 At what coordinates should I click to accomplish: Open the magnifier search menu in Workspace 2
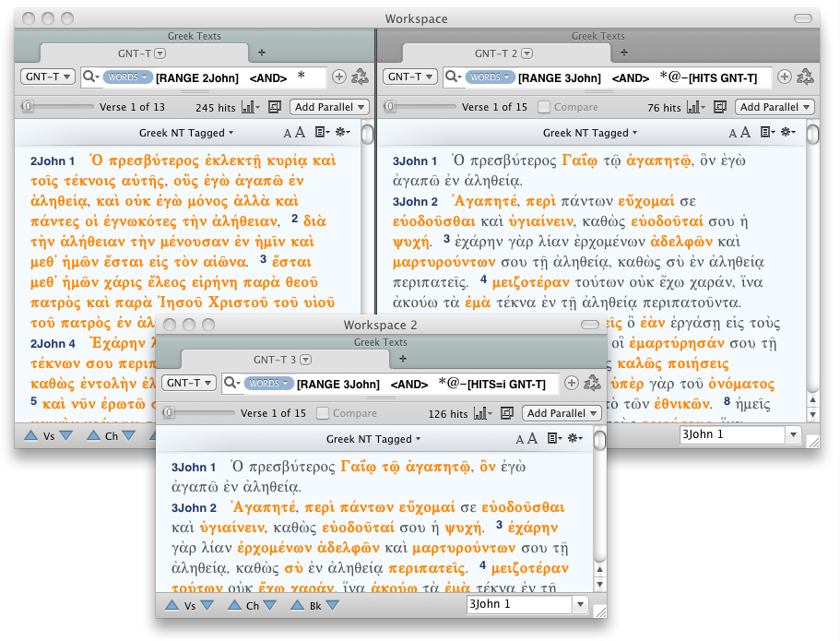coord(232,383)
